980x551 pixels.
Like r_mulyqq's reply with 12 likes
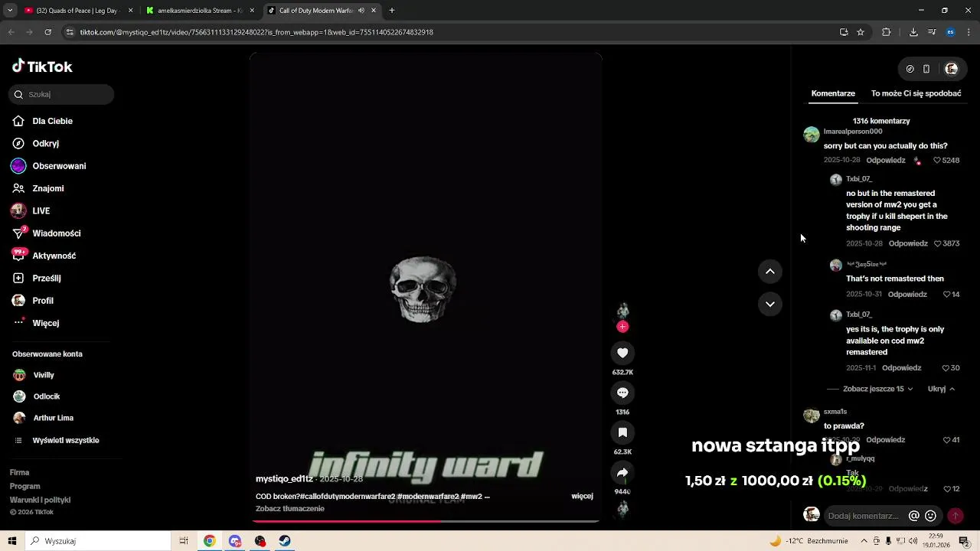(x=946, y=489)
